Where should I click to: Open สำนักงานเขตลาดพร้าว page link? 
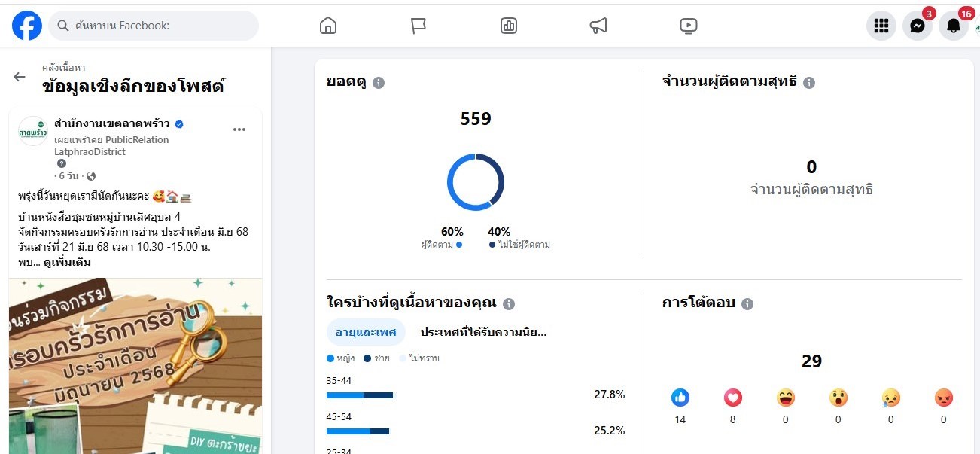click(x=112, y=123)
